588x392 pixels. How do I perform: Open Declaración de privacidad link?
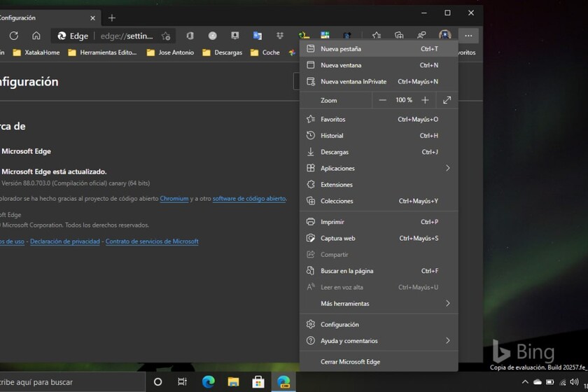[x=64, y=241]
